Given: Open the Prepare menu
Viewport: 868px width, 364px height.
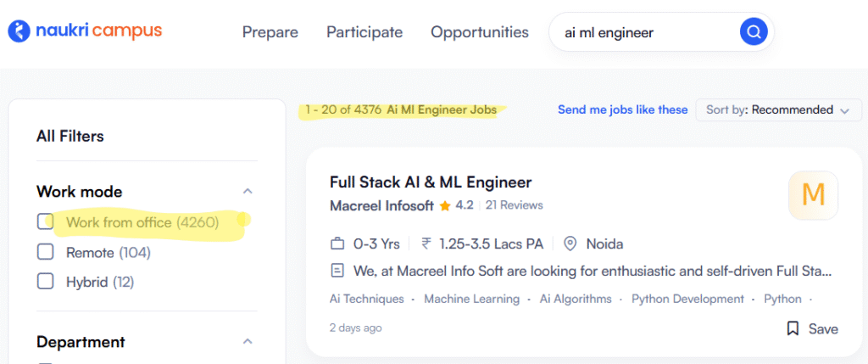Looking at the screenshot, I should [270, 32].
